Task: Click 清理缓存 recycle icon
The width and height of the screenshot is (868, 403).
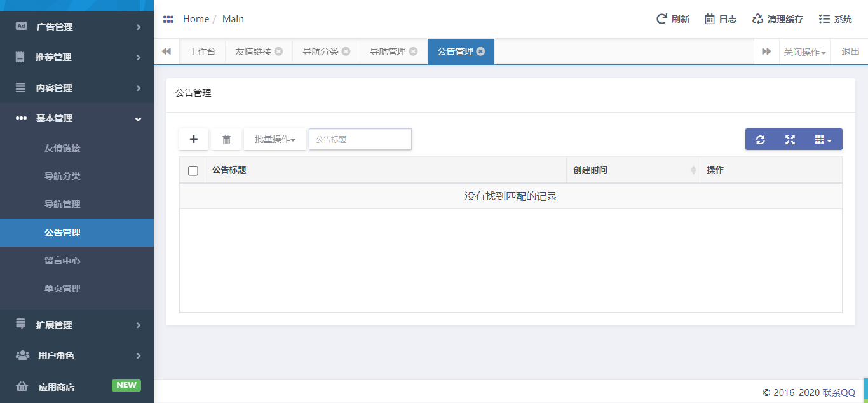Action: click(757, 19)
